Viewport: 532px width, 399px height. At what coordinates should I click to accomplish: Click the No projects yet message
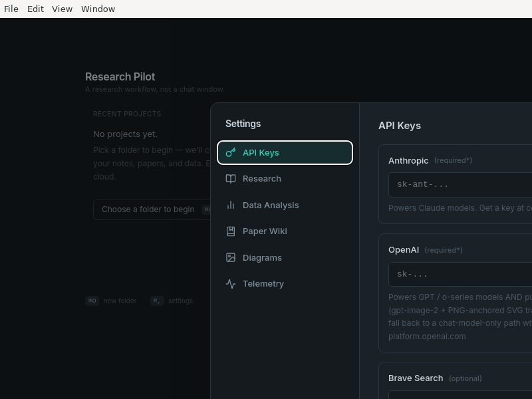[x=125, y=134]
